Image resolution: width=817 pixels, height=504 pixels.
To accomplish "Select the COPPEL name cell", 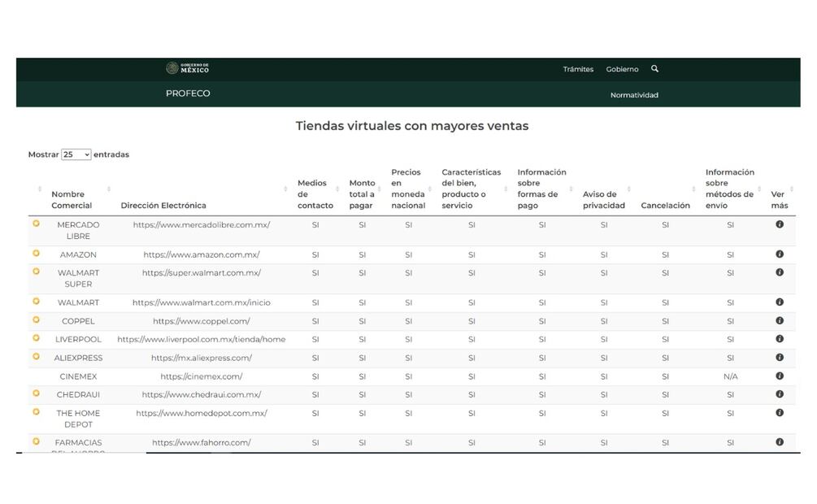I will [78, 321].
